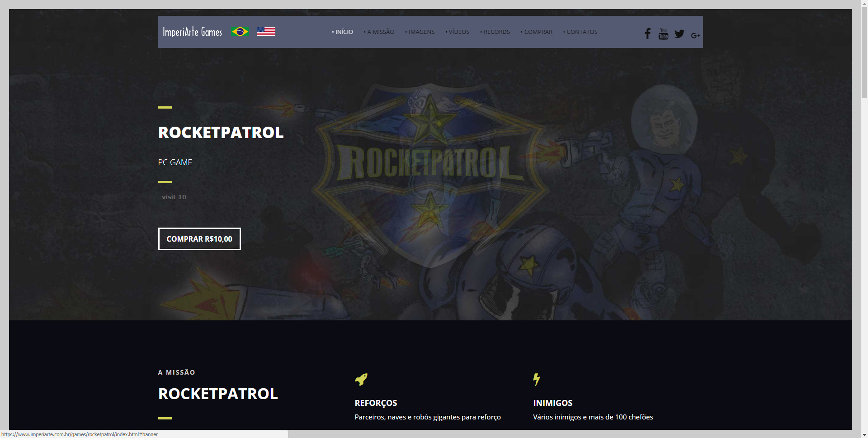868x438 pixels.
Task: Select the IMAGENS menu item
Action: [x=420, y=32]
